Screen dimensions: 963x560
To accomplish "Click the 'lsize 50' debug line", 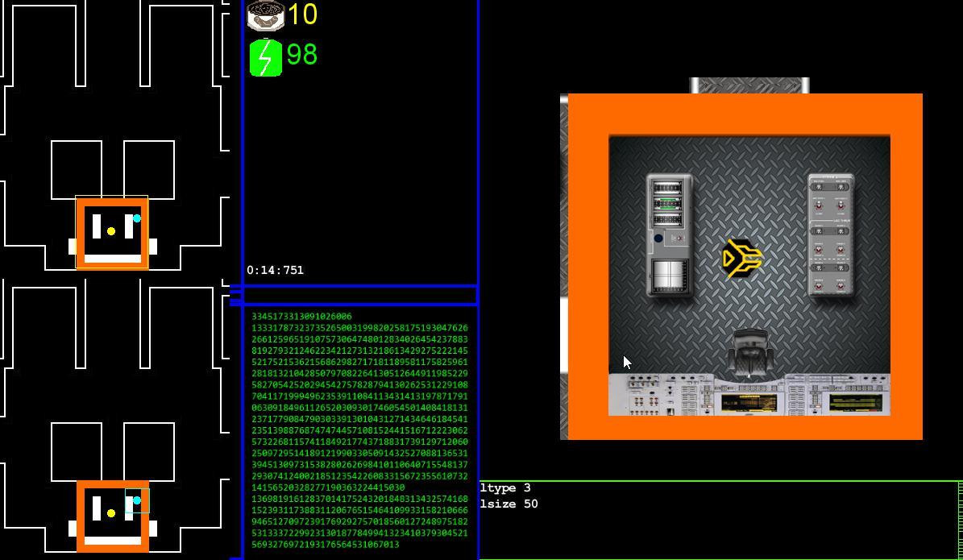I will pos(509,504).
